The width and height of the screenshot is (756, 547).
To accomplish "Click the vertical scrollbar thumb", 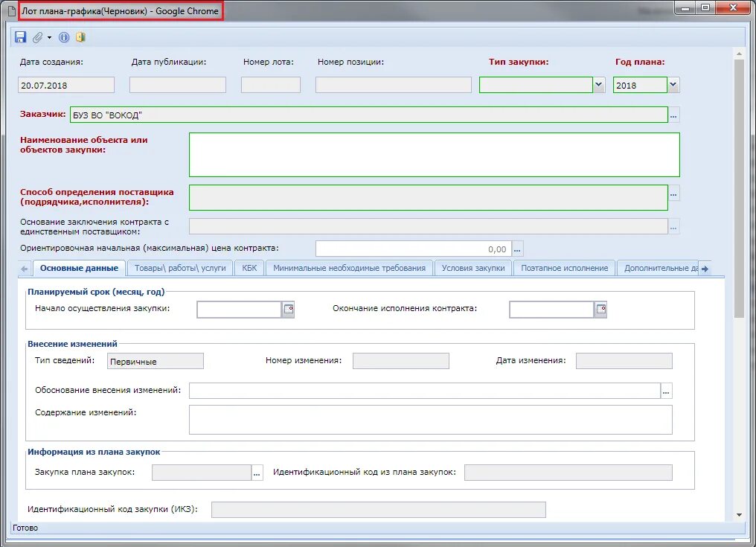I will pos(739,188).
